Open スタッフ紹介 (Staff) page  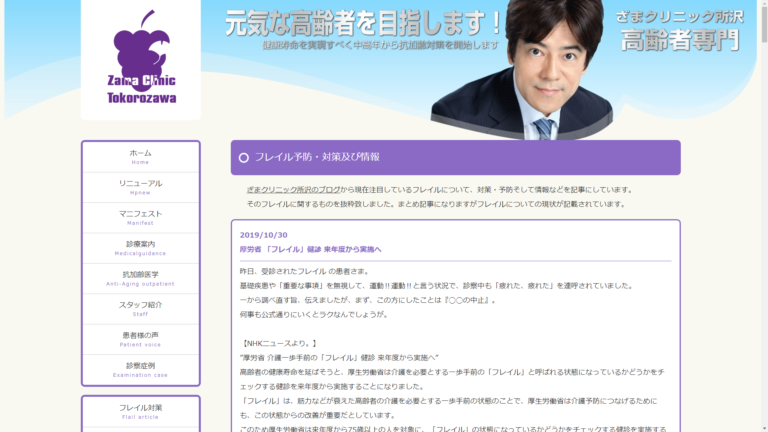140,309
